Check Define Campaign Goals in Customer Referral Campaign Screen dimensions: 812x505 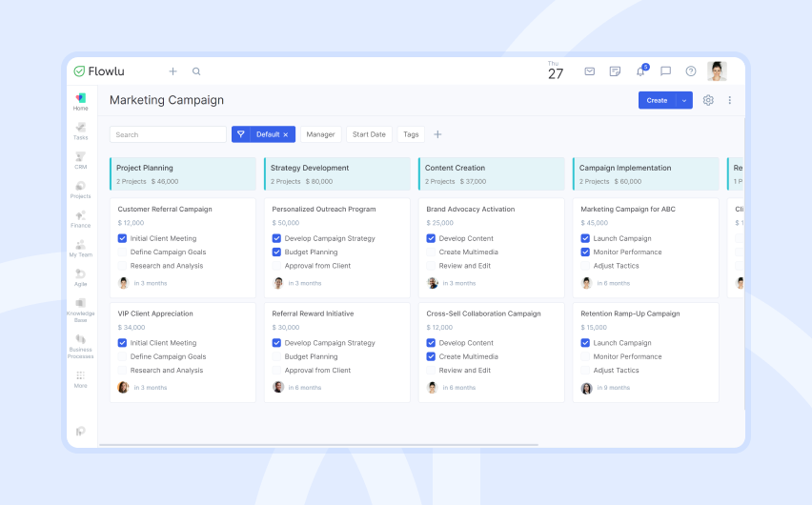(x=122, y=252)
